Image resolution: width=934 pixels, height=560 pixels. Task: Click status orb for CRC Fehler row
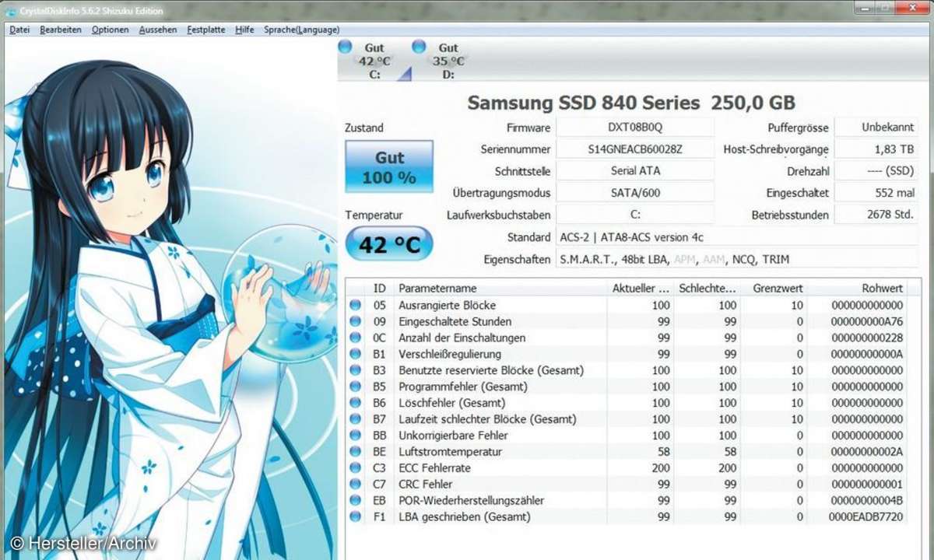356,484
